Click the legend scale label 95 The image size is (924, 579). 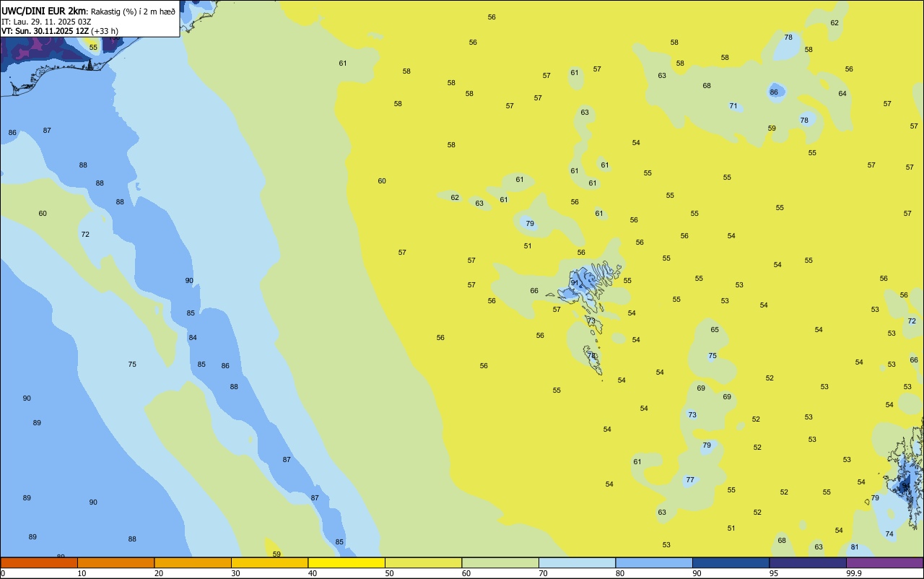[774, 573]
